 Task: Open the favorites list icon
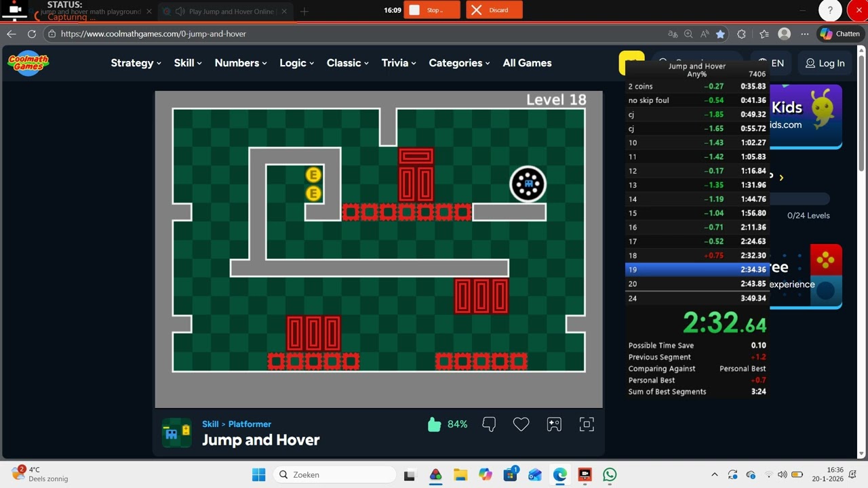764,34
